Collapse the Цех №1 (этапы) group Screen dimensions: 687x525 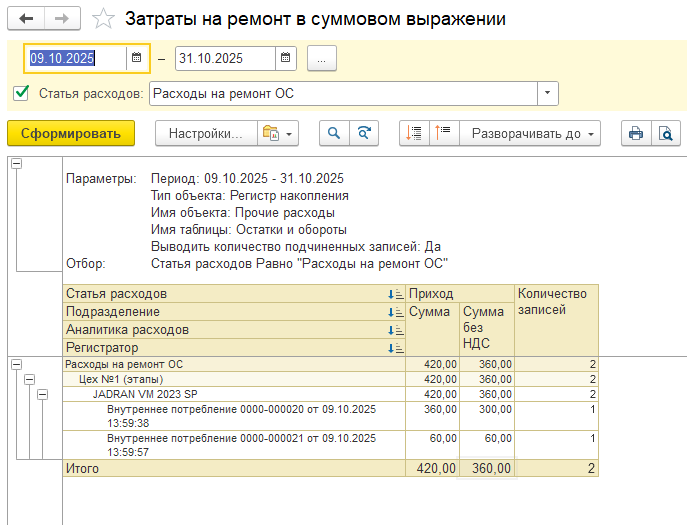pos(29,380)
